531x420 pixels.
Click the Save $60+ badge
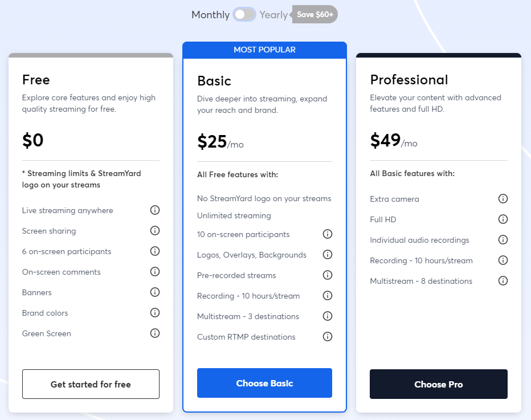tap(314, 14)
